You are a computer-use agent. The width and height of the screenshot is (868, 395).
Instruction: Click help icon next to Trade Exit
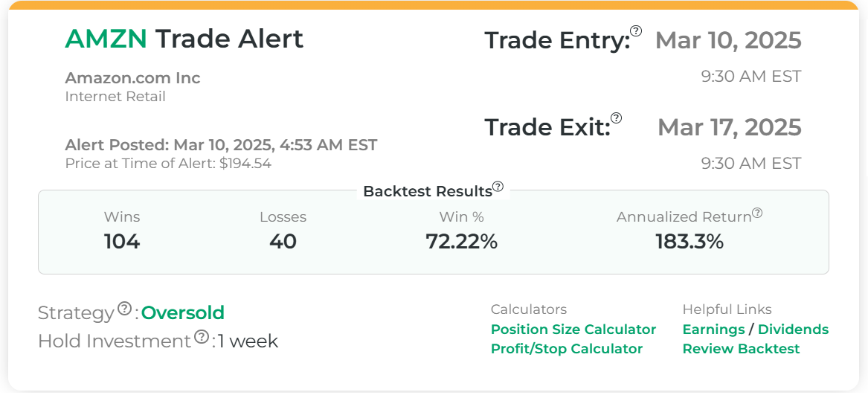(616, 118)
